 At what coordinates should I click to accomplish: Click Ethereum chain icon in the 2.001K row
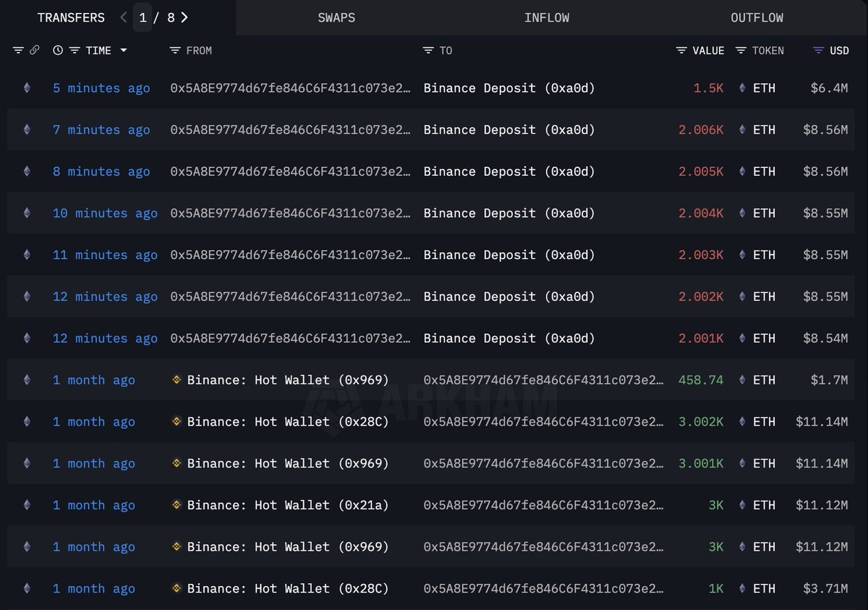coord(27,339)
